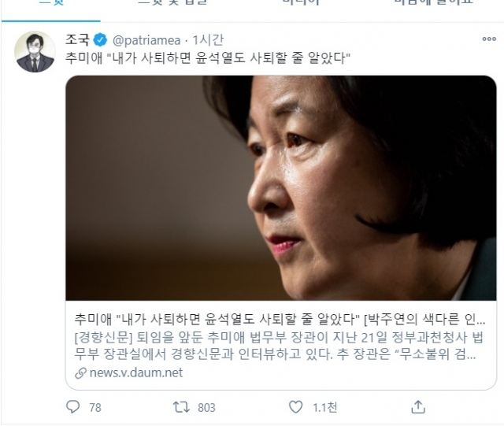Click the blue verified badge next to 조국

(100, 40)
